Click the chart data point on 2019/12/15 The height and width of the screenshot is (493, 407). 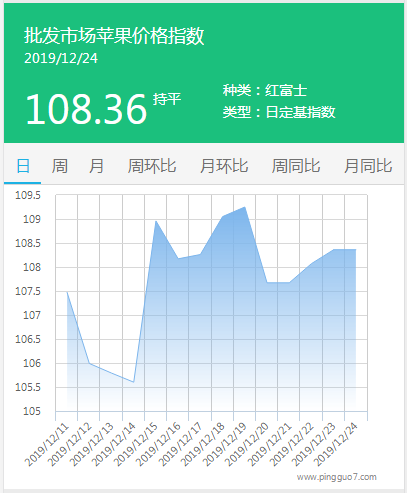pyautogui.click(x=156, y=221)
